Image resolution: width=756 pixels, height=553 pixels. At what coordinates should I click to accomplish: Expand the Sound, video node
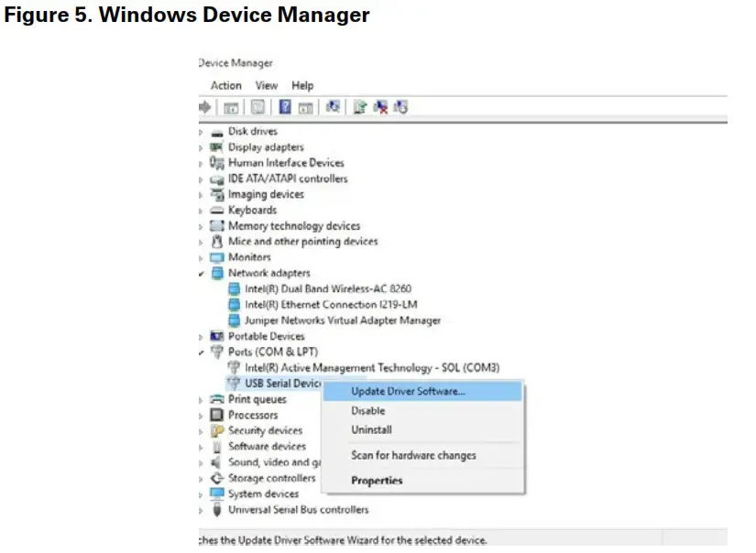tap(201, 463)
